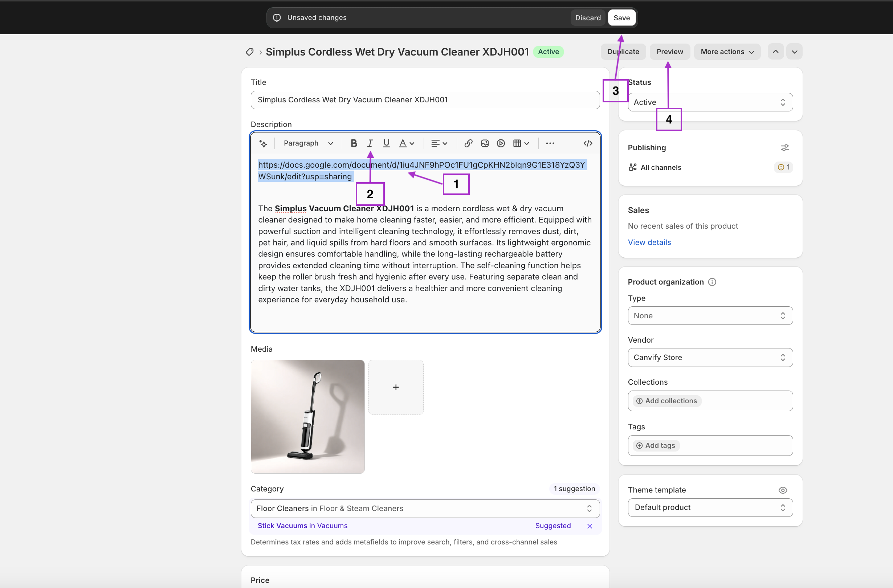Click the Save button
Image resolution: width=893 pixels, height=588 pixels.
click(x=622, y=18)
